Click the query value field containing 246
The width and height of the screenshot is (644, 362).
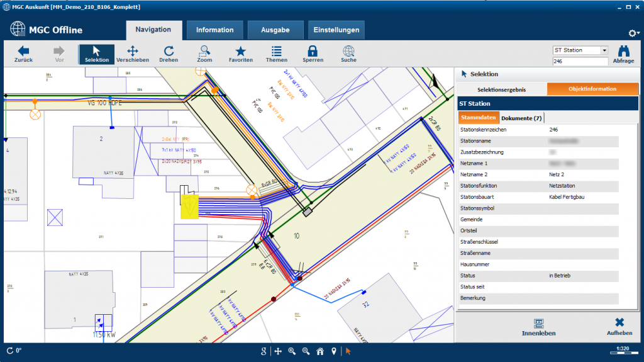click(x=579, y=62)
